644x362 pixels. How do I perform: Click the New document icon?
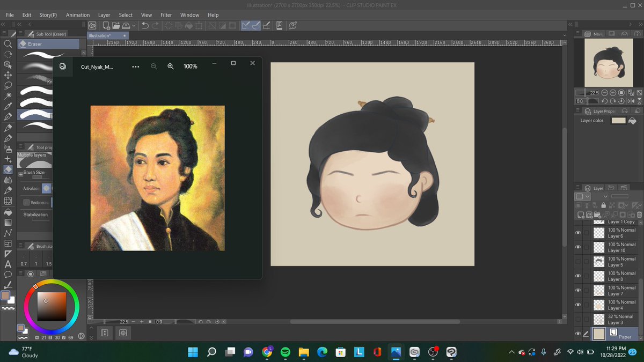coord(106,25)
